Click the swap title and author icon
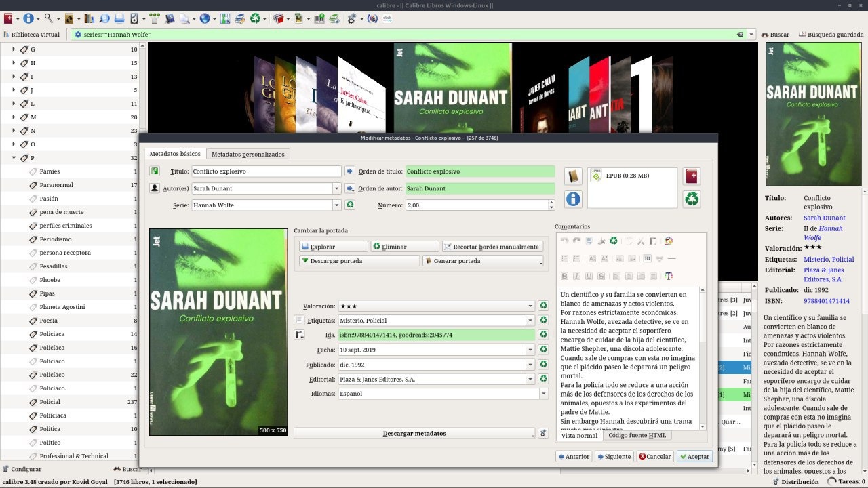 tap(155, 171)
